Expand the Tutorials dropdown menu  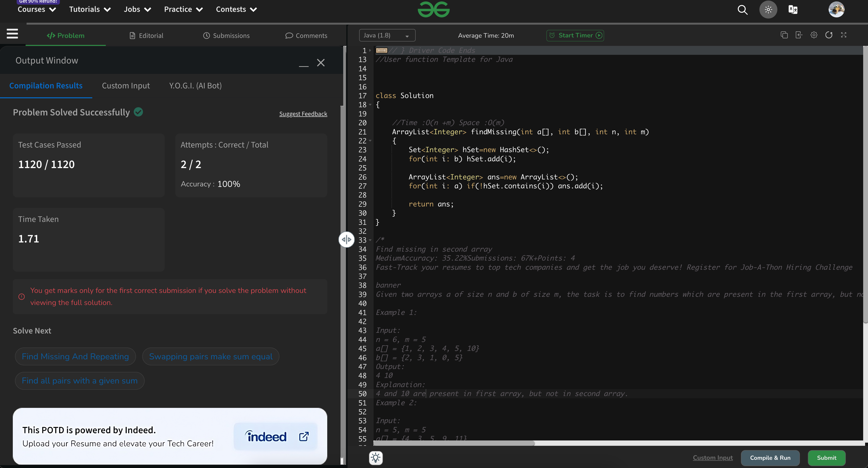point(90,9)
